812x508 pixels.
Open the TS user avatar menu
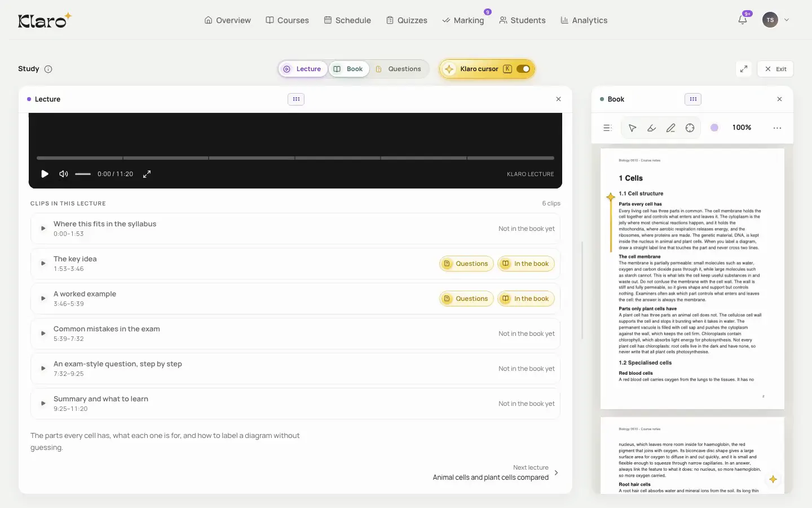770,20
